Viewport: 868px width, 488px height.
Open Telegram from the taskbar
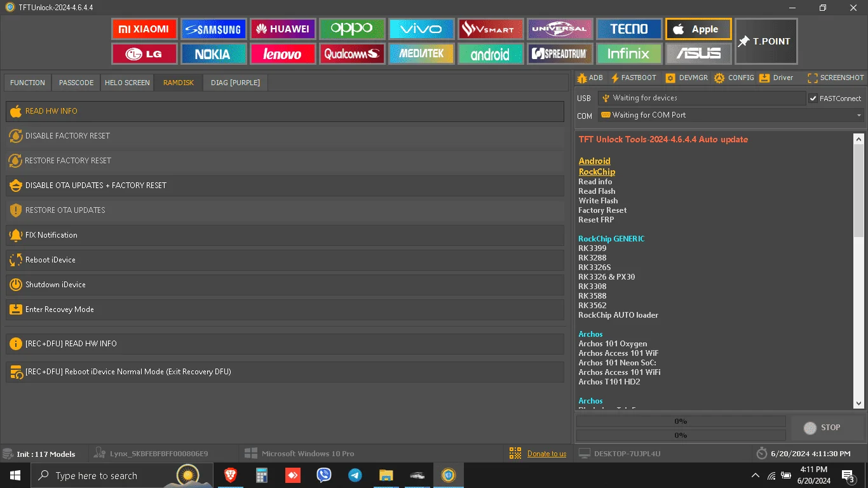[355, 475]
